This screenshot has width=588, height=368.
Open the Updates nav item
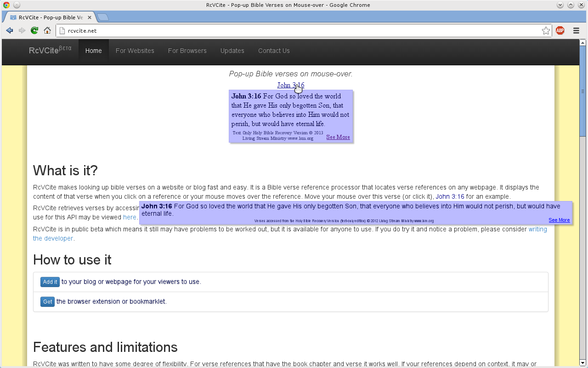tap(232, 51)
